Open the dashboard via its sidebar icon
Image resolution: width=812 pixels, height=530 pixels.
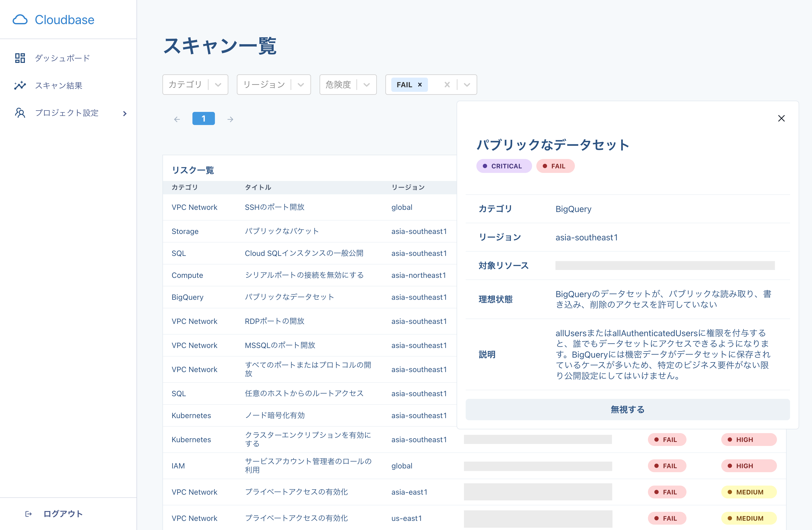pyautogui.click(x=20, y=58)
